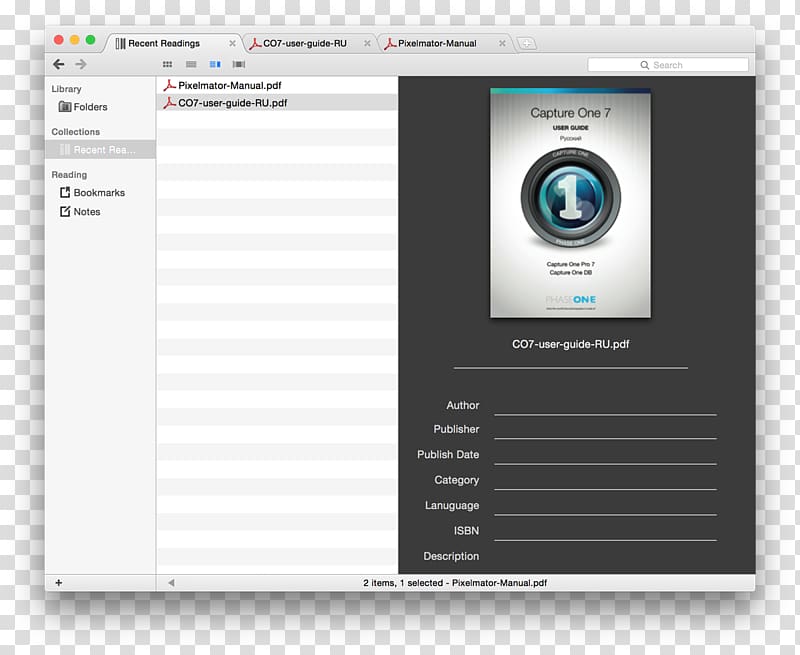Click the CO7-user-guide-RU.pdf title in preview
Screen dimensions: 800x655
pos(570,344)
